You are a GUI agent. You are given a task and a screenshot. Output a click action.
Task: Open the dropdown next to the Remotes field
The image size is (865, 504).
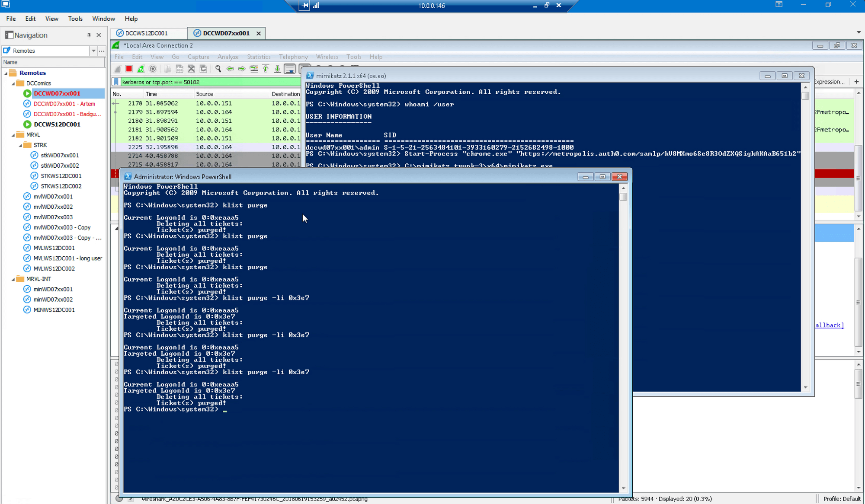93,51
